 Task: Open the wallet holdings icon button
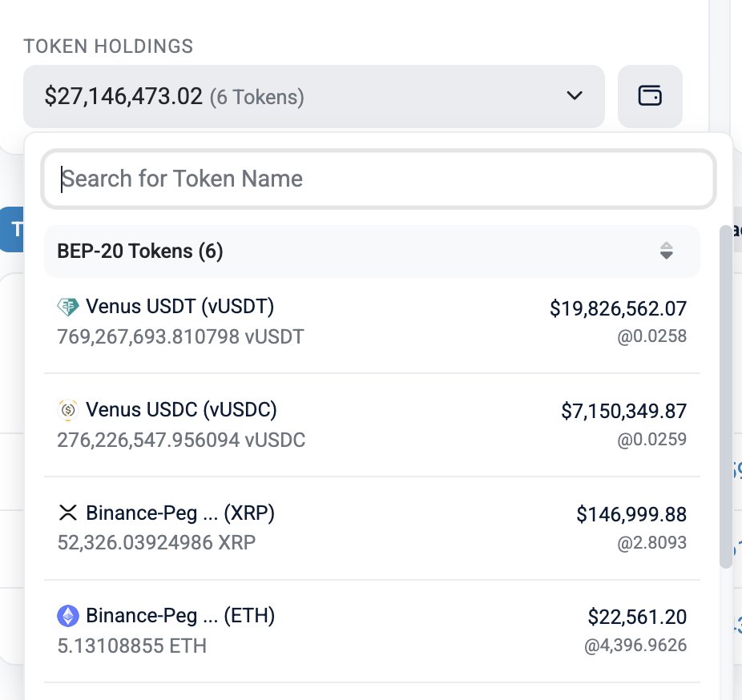click(650, 96)
